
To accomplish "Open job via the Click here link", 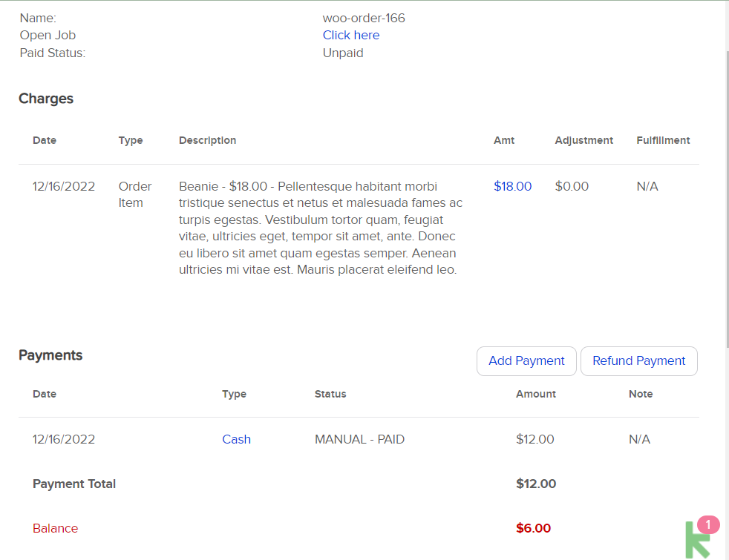I will click(x=350, y=35).
